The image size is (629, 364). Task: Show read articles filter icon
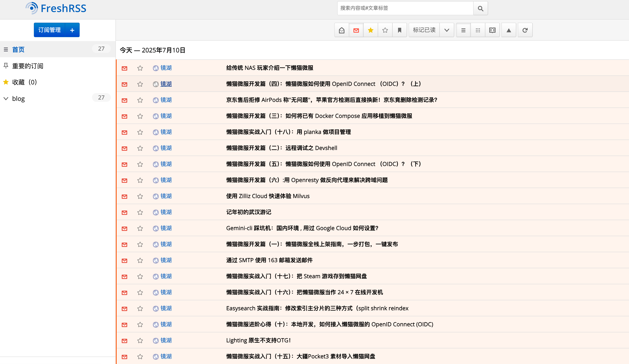coord(342,30)
